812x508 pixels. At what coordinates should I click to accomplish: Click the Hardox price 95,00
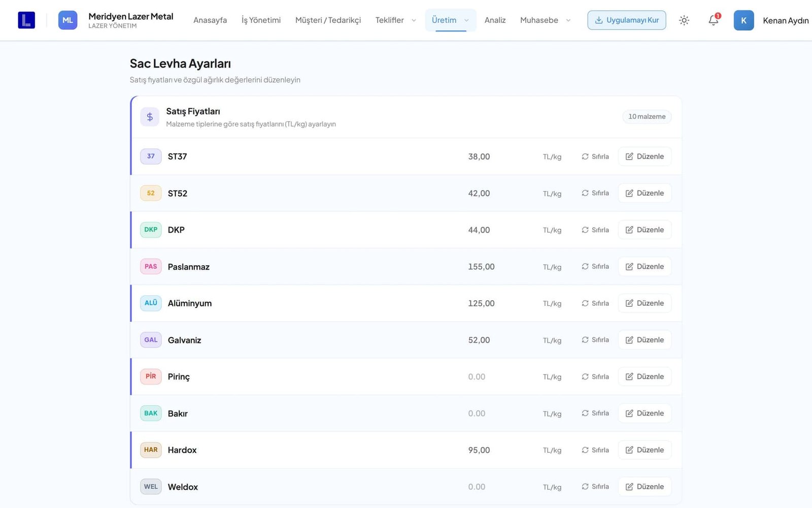click(x=479, y=450)
